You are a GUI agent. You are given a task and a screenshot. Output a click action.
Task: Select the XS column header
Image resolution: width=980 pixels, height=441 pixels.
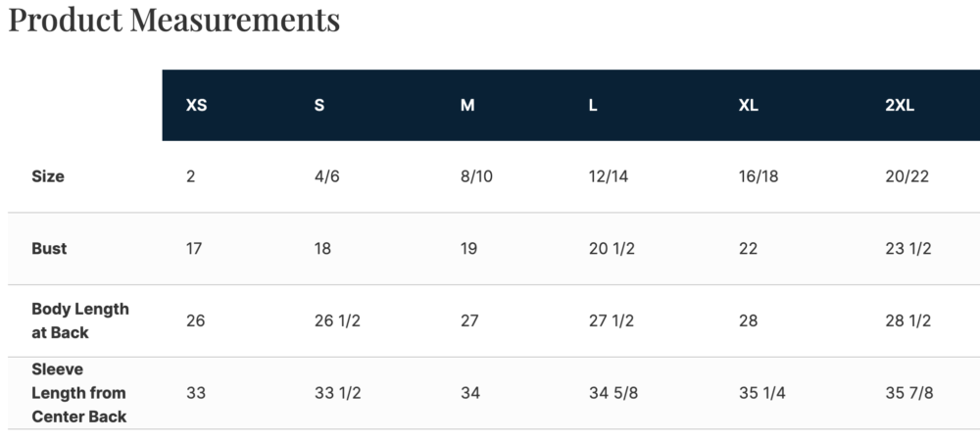click(x=196, y=106)
